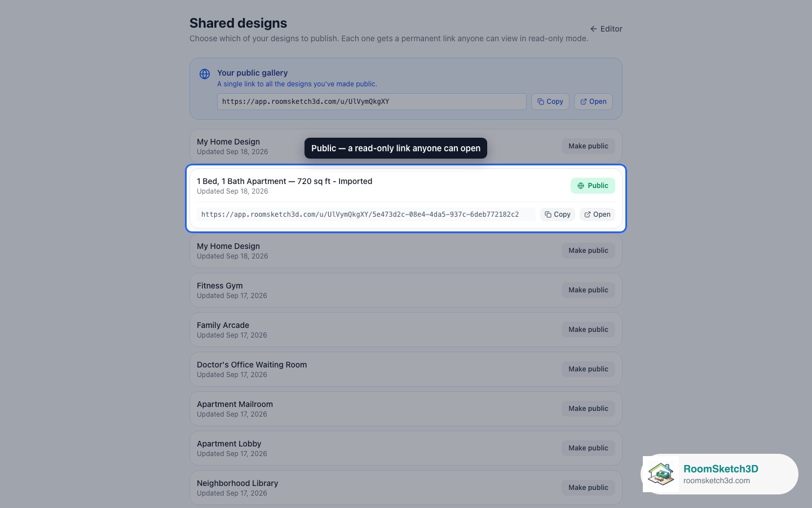Open the 1 Bed apartment shared link

tap(597, 214)
